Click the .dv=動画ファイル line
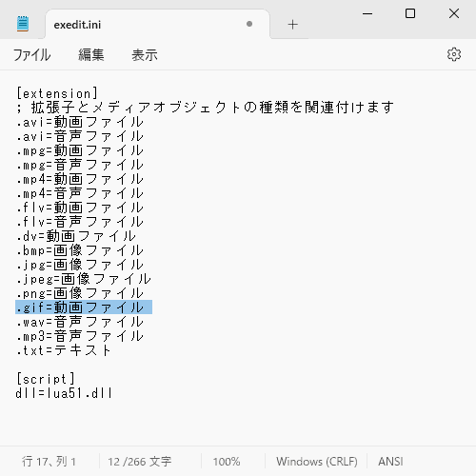 point(76,236)
